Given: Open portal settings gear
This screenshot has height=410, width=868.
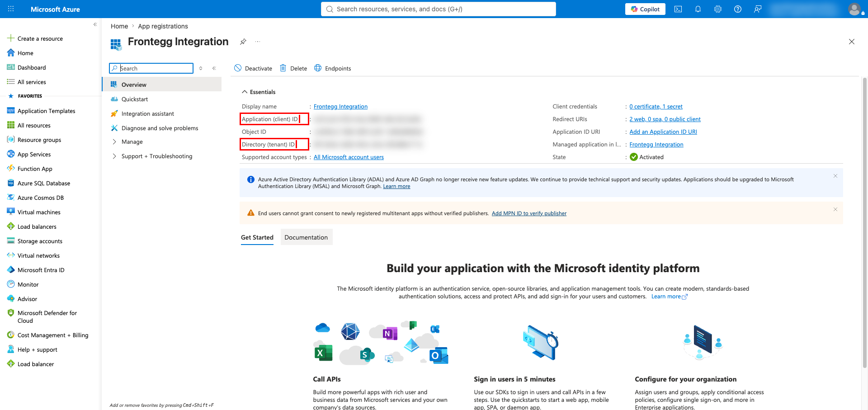Looking at the screenshot, I should [718, 9].
